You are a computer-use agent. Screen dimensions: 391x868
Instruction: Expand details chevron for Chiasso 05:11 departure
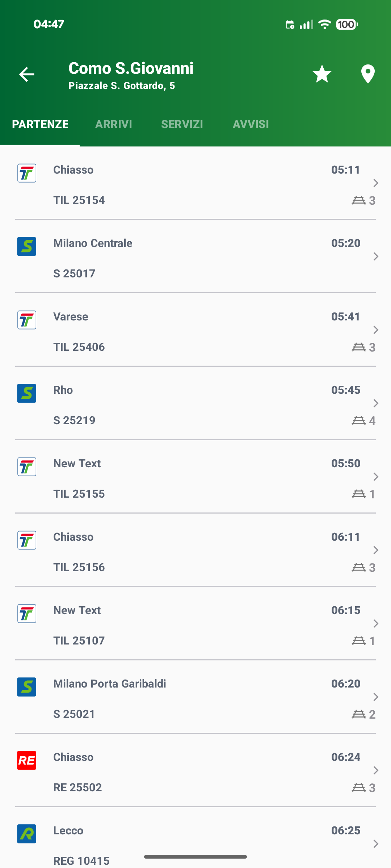coord(376,183)
